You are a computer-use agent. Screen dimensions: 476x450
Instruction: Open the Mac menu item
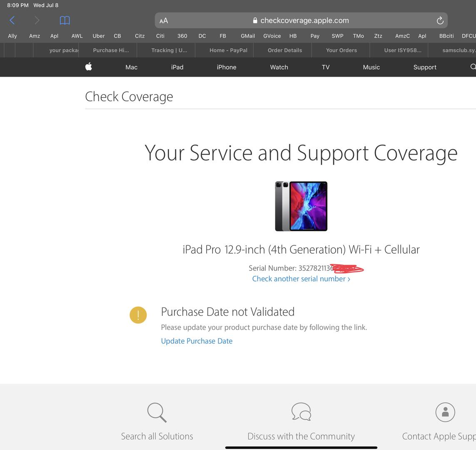tap(132, 67)
